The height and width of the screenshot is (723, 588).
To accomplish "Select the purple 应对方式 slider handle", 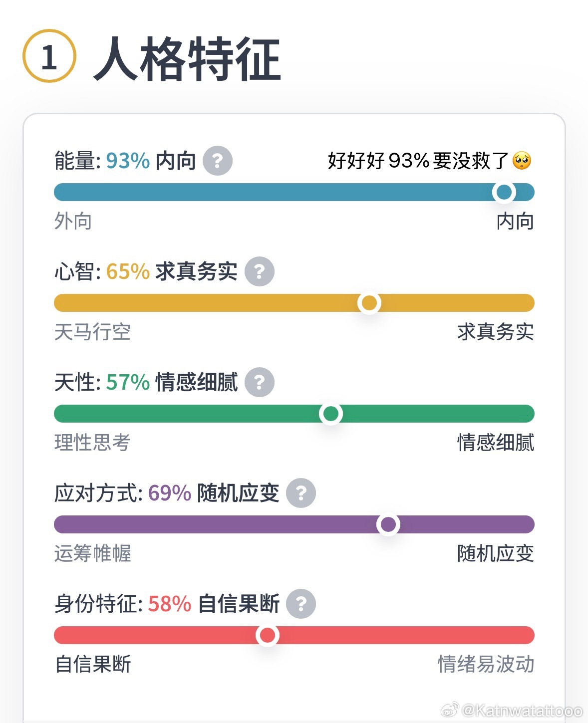I will 388,524.
